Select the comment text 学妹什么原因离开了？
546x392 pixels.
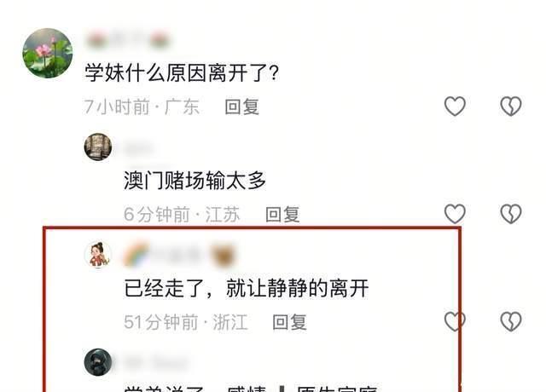click(x=182, y=73)
